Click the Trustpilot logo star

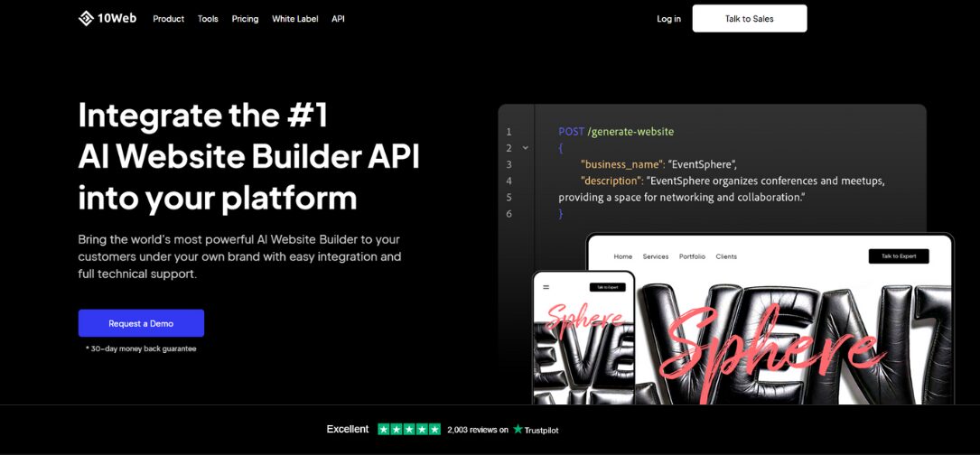click(518, 430)
